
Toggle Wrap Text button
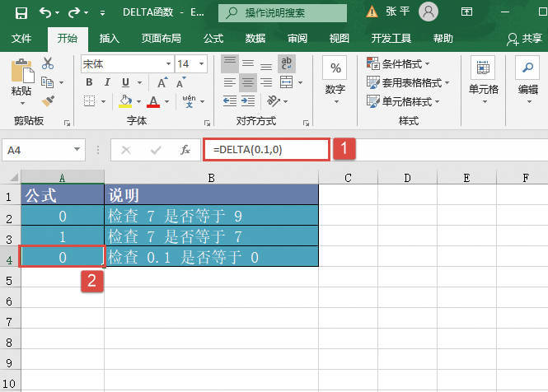[287, 63]
